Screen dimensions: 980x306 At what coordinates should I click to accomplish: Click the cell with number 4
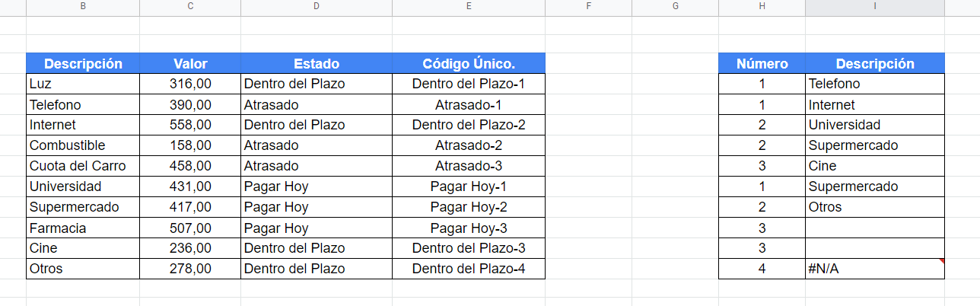pyautogui.click(x=762, y=269)
